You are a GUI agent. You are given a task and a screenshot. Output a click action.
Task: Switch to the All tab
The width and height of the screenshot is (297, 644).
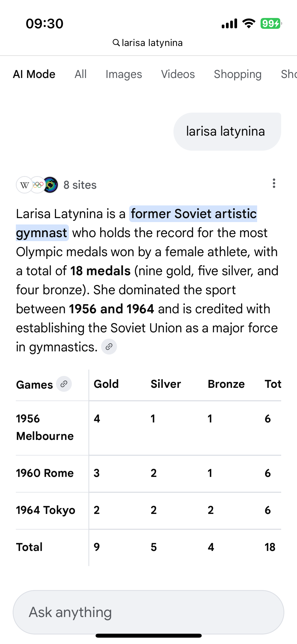[x=81, y=74]
